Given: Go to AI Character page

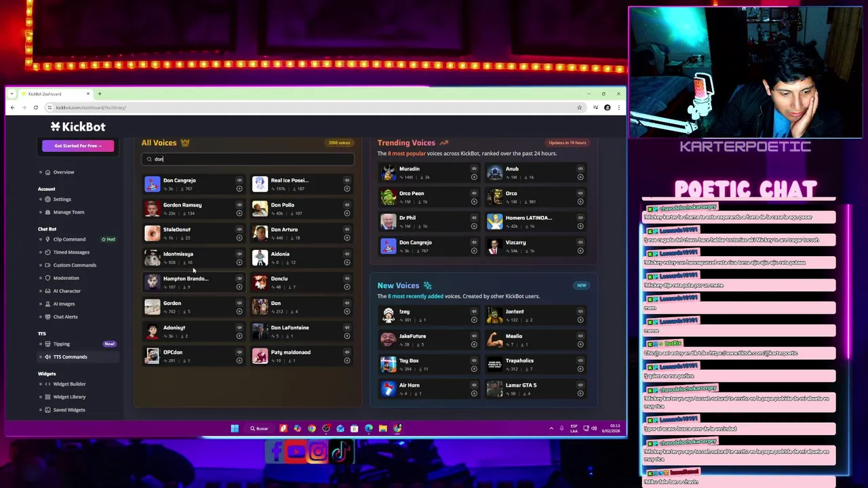Looking at the screenshot, I should (x=66, y=291).
